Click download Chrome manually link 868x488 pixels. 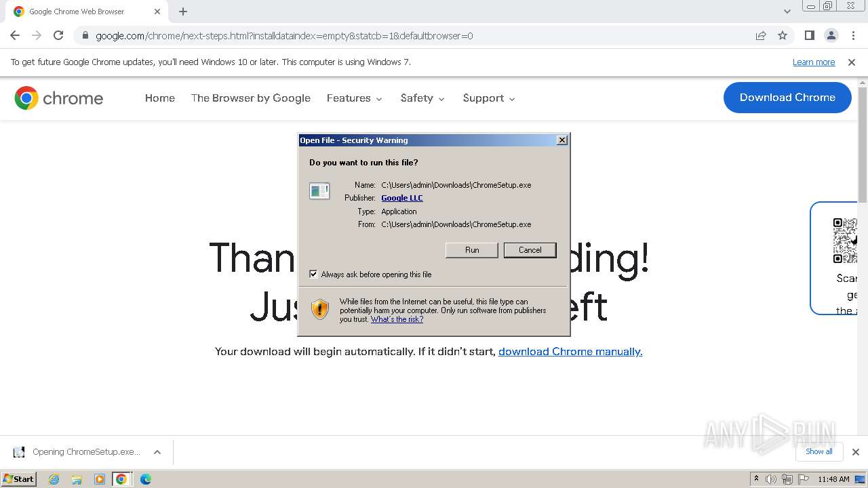[x=570, y=352]
